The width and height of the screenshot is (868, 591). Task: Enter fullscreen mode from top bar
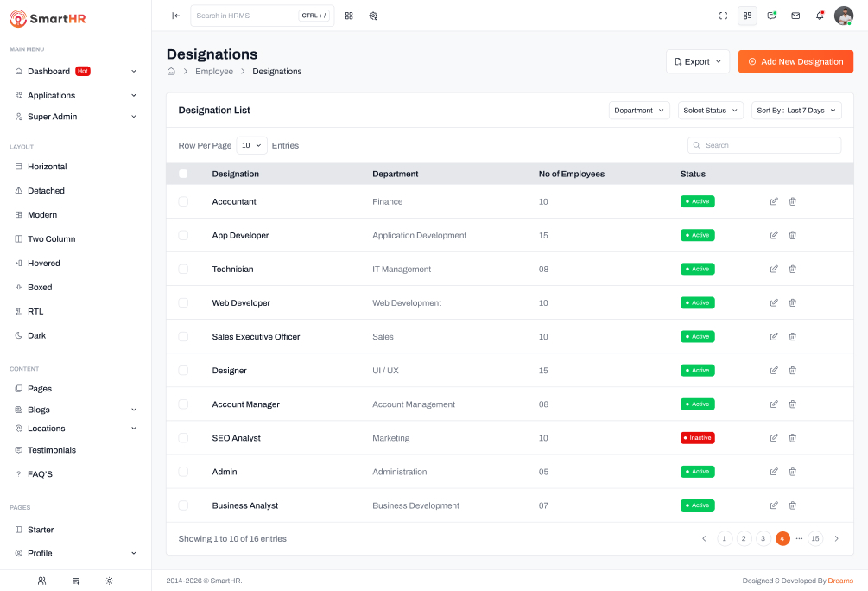tap(724, 16)
